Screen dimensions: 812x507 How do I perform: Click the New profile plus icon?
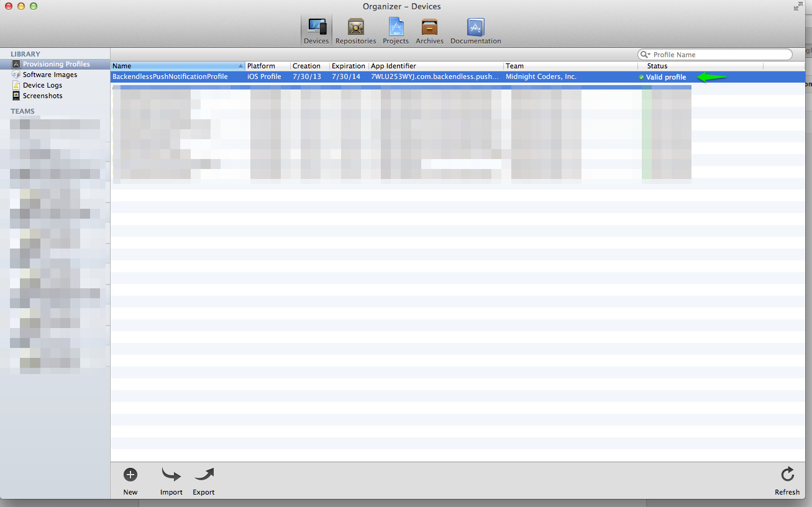[130, 475]
